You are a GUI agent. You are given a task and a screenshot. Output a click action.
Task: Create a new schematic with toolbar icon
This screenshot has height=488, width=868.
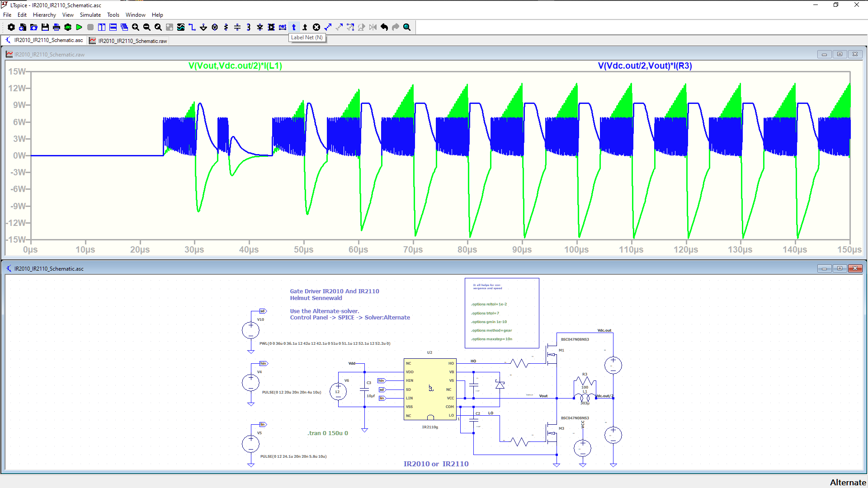(23, 27)
